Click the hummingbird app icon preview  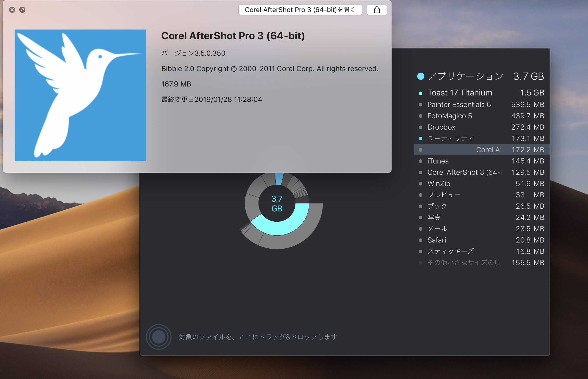point(80,95)
